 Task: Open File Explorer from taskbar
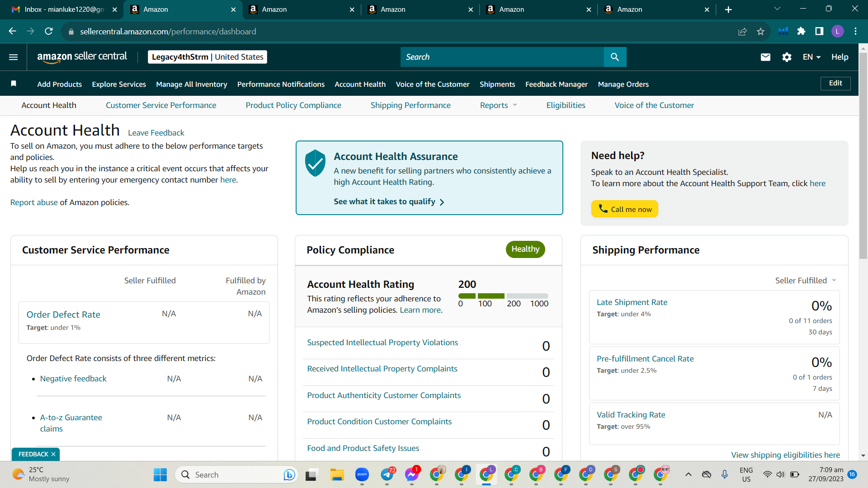click(x=337, y=474)
